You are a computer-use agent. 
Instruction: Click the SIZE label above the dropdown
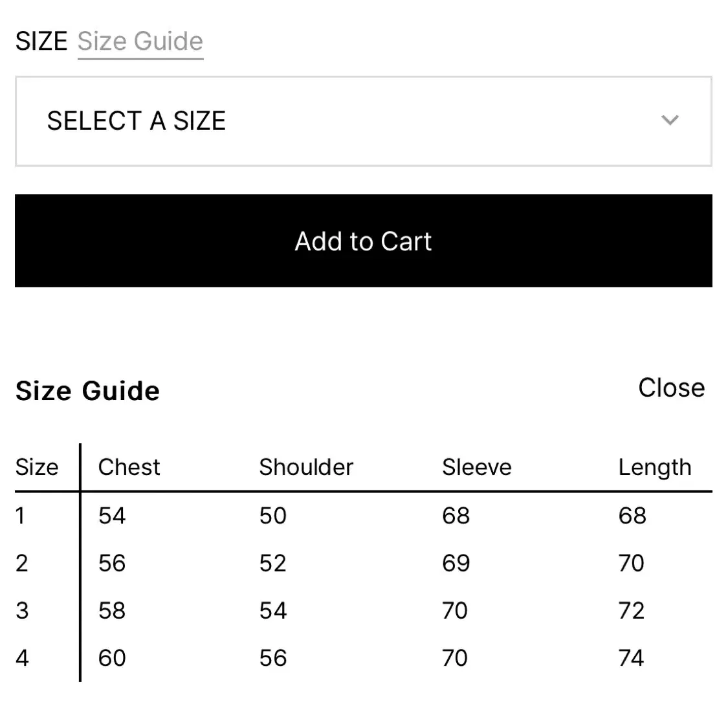tap(41, 41)
